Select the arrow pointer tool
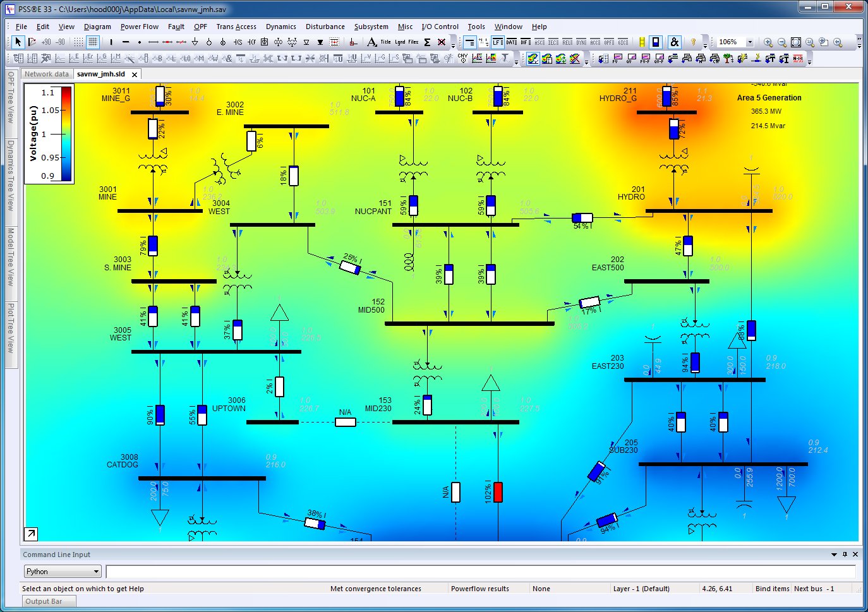This screenshot has width=868, height=612. pyautogui.click(x=18, y=42)
